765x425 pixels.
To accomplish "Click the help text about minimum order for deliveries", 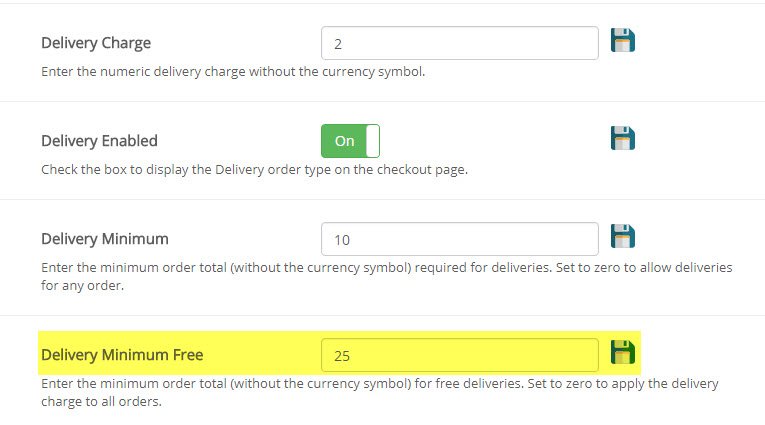I will coord(386,268).
